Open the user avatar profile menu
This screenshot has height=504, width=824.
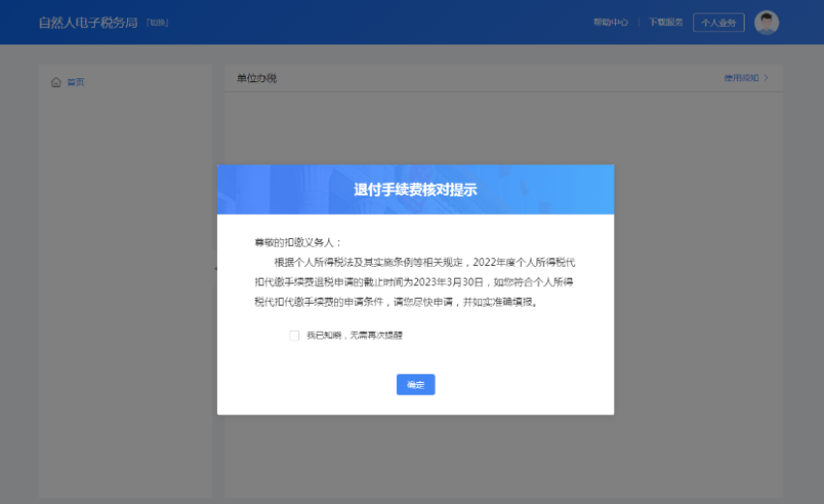[x=766, y=22]
